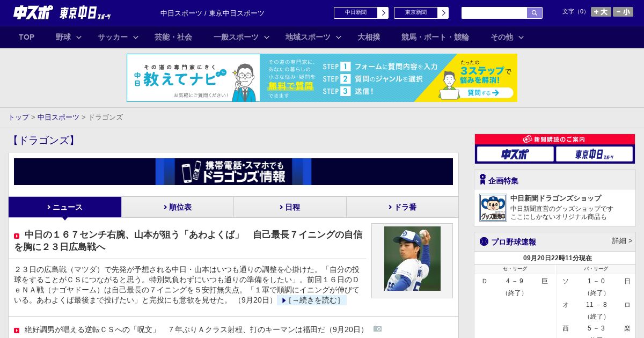Click the Ｄ 4－9 巨 score
The width and height of the screenshot is (644, 338).
click(x=515, y=281)
